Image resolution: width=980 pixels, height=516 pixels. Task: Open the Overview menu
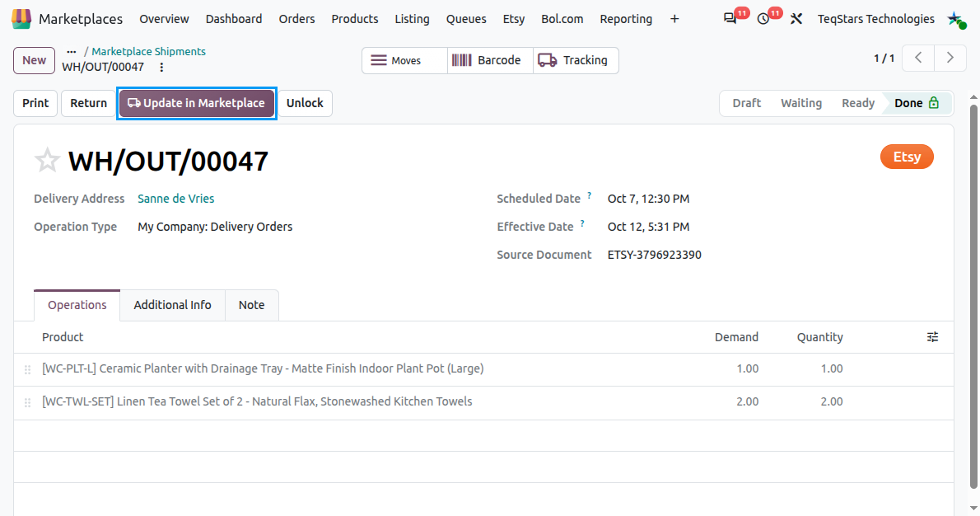pos(164,19)
